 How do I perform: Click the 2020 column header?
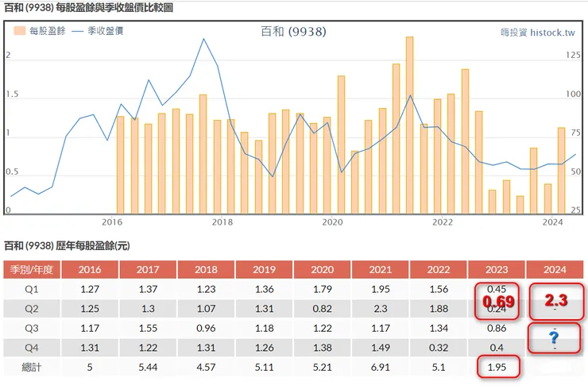[322, 269]
